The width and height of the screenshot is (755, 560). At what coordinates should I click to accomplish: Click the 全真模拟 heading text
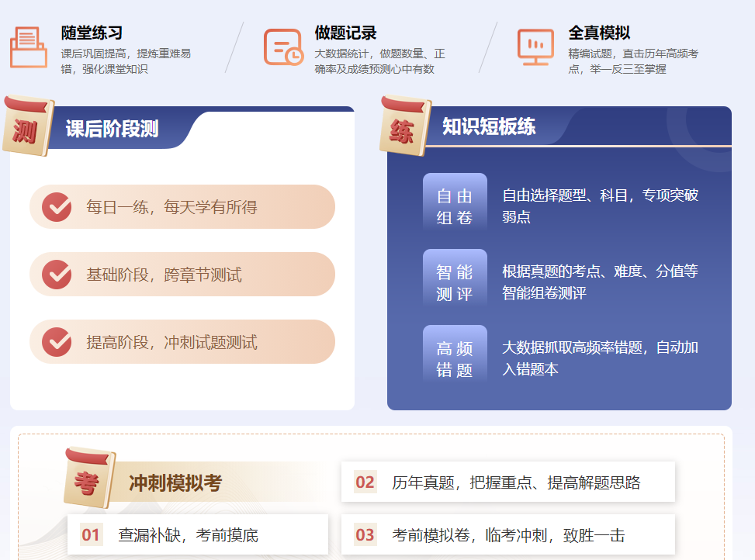point(599,33)
